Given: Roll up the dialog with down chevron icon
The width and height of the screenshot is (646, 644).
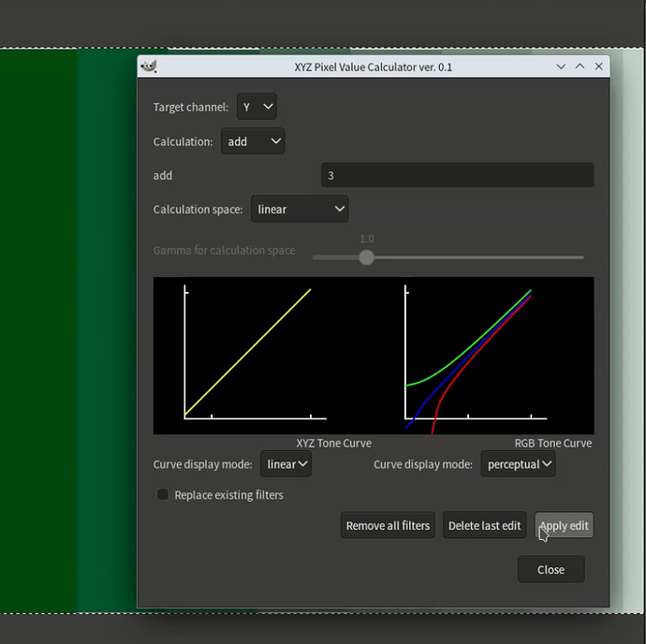Looking at the screenshot, I should 561,66.
